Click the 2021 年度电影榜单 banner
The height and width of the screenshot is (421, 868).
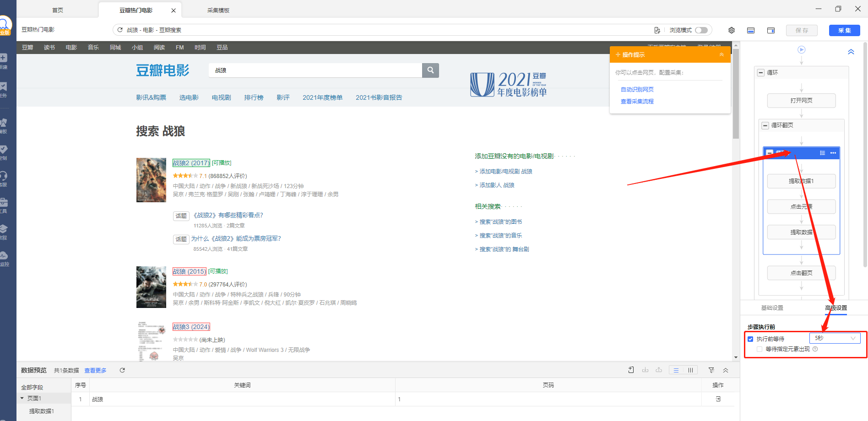(509, 85)
